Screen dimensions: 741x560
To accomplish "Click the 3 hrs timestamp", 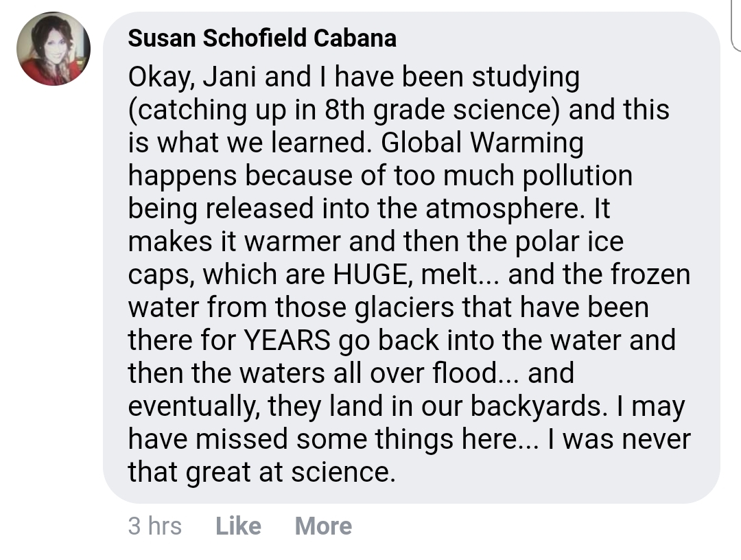I will tap(154, 526).
